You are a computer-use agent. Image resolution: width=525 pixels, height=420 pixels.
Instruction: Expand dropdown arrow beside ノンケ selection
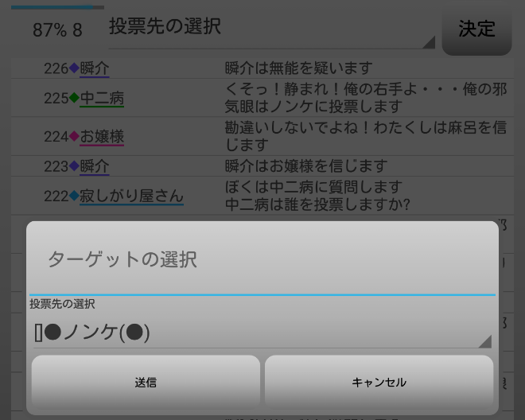click(x=485, y=341)
